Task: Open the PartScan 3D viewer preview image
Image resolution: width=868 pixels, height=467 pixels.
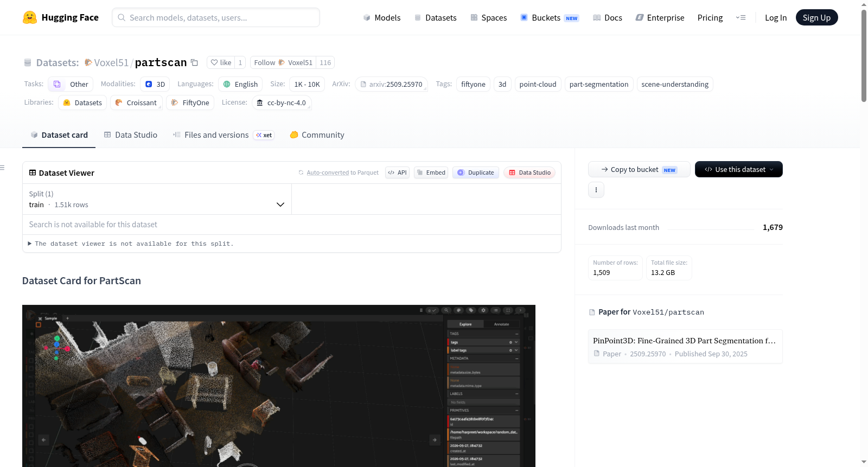Action: [x=279, y=386]
